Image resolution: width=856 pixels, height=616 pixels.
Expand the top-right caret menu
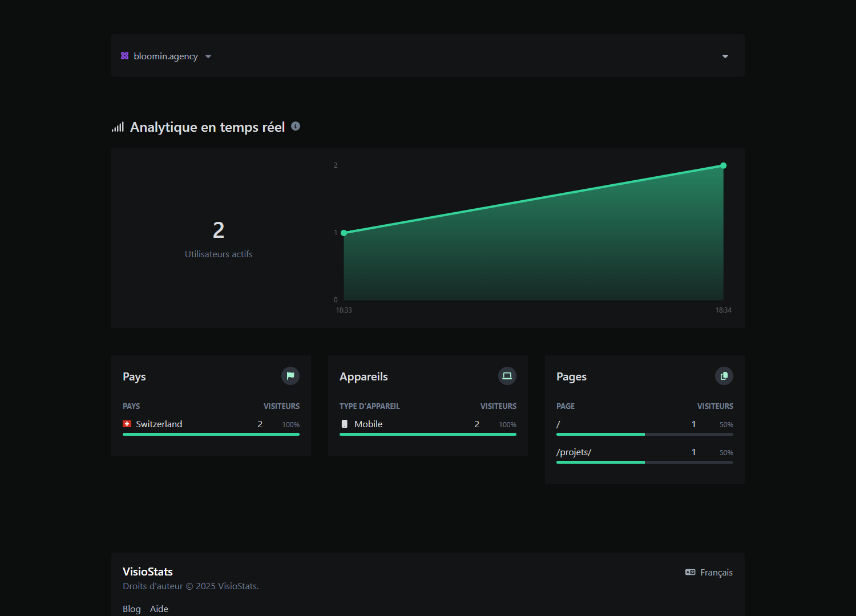725,56
